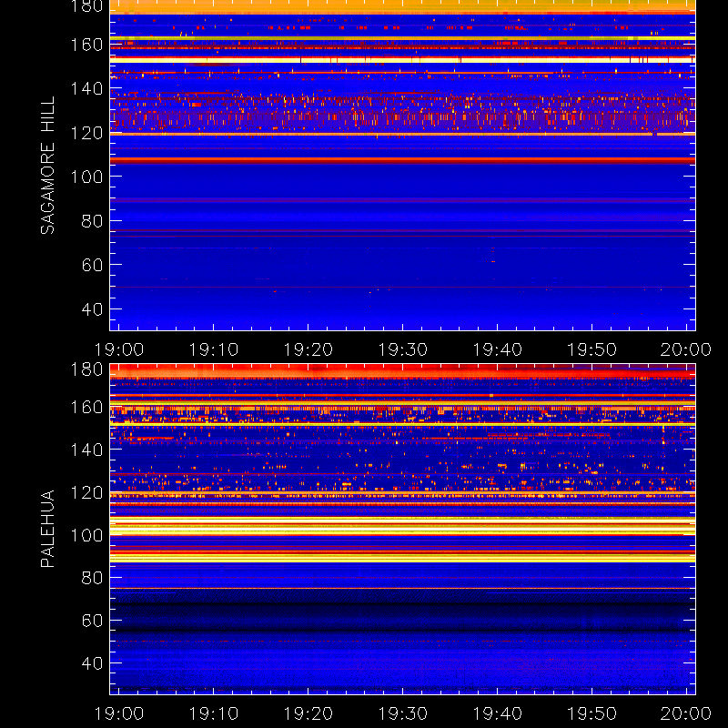728x728 pixels.
Task: Choose the 160 tick label on Palehua axis
Action: click(x=86, y=408)
